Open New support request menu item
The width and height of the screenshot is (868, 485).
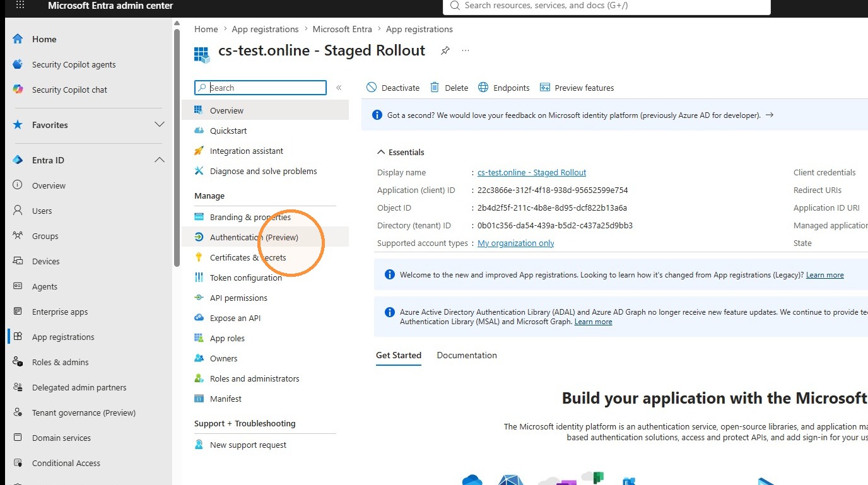pyautogui.click(x=265, y=445)
